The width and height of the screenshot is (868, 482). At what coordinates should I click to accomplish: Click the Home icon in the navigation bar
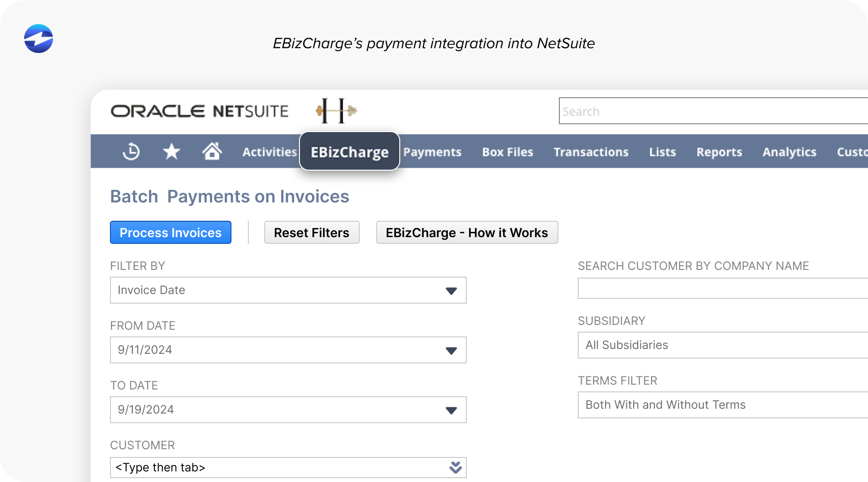pos(213,151)
